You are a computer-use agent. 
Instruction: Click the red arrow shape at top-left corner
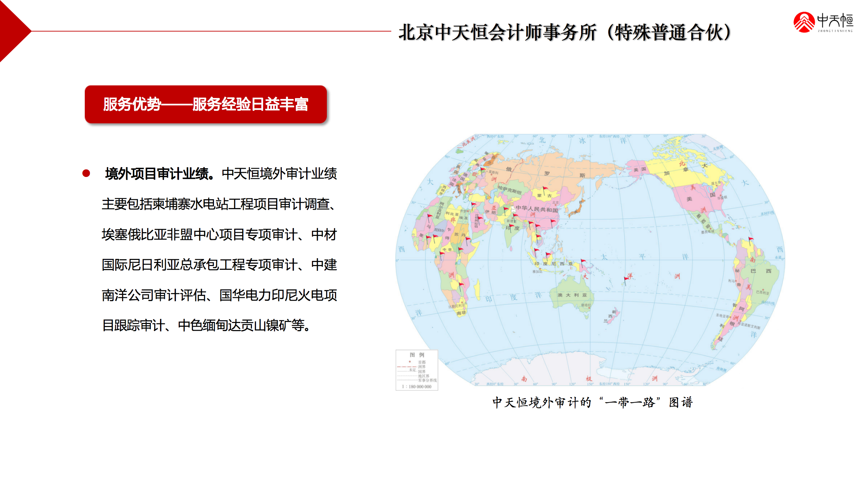[x=15, y=31]
